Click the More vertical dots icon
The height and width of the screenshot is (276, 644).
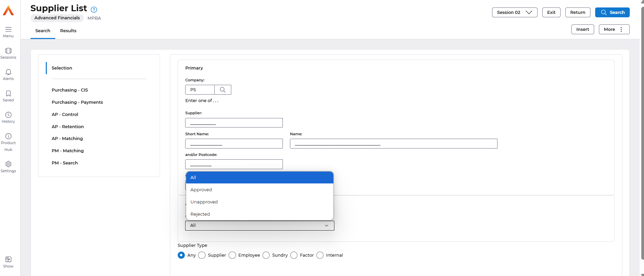point(621,29)
